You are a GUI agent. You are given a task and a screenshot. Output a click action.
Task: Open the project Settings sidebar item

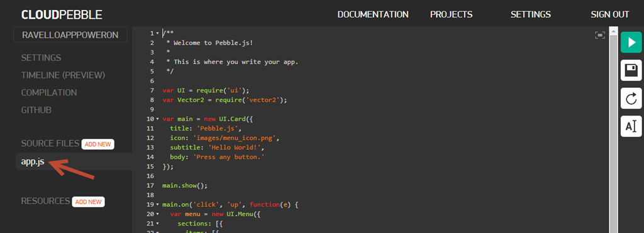(x=41, y=58)
